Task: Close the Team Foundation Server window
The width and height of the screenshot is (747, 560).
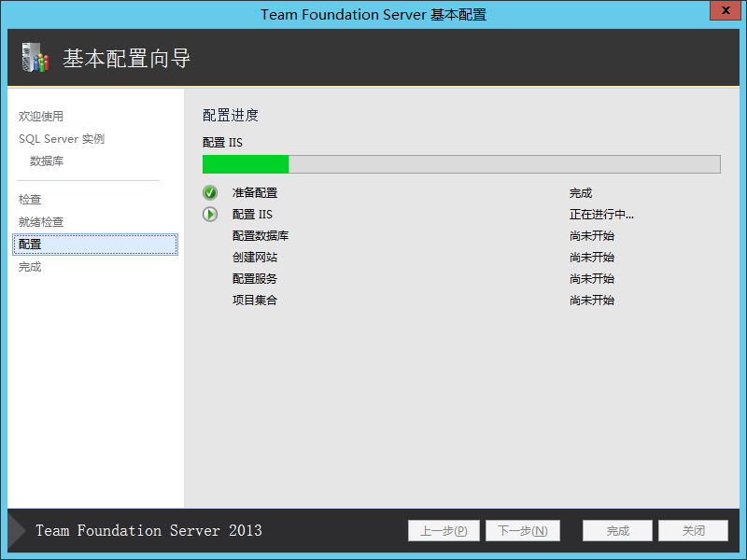Action: click(x=726, y=10)
